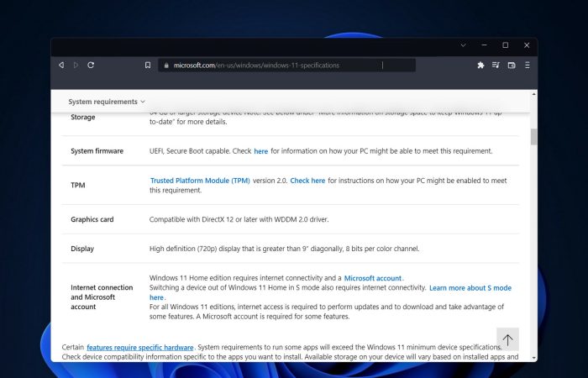The image size is (588, 378).
Task: Open the 'here' link in System firmware row
Action: point(261,151)
